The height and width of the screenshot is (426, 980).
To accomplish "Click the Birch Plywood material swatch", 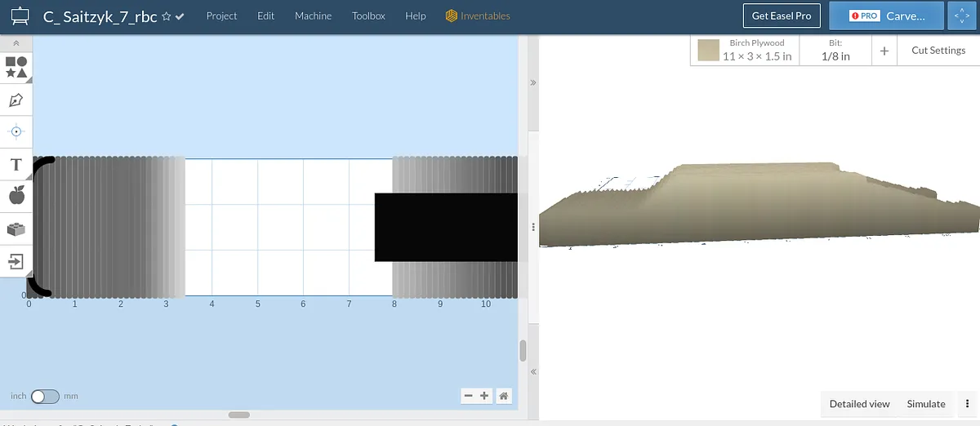I will click(x=708, y=51).
